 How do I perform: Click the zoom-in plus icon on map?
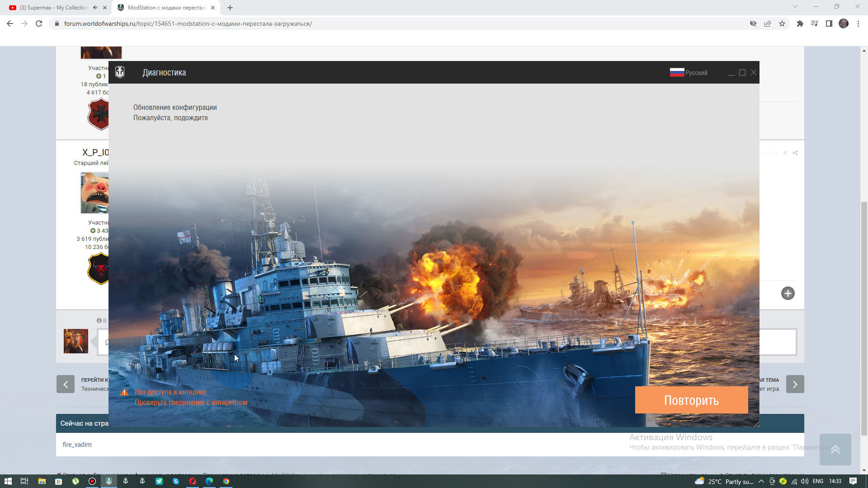[788, 293]
